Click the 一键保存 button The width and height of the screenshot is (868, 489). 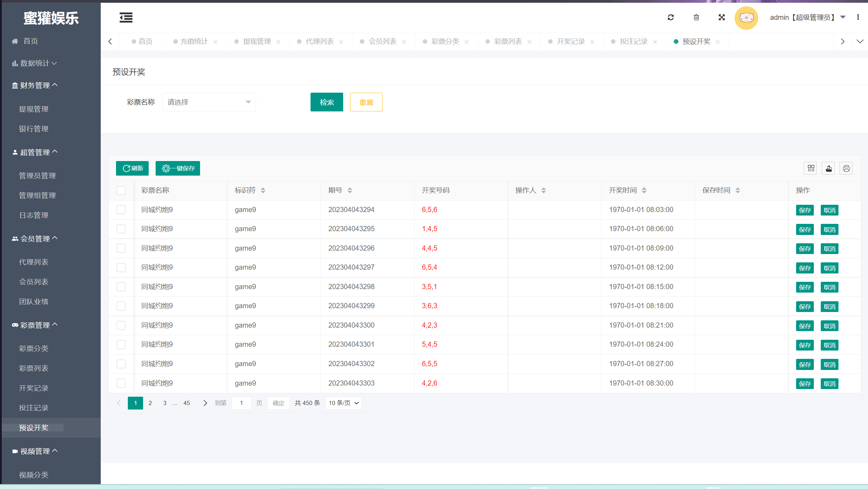point(178,168)
